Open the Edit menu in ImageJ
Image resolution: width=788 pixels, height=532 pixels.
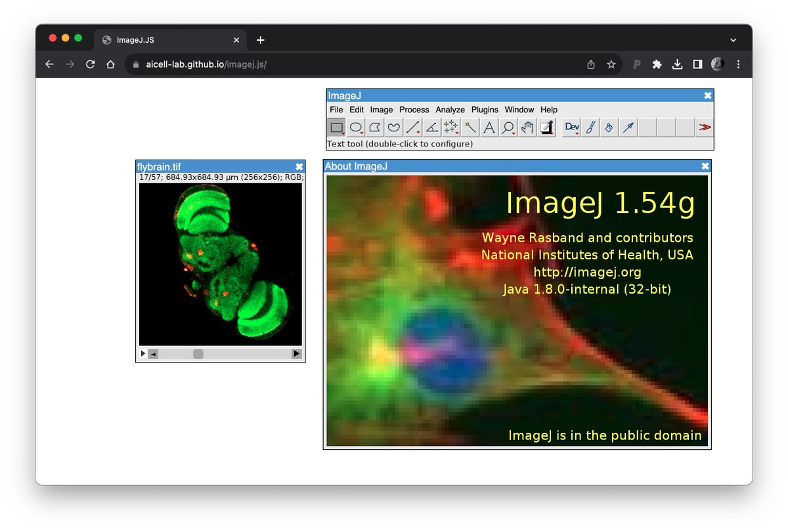[357, 110]
